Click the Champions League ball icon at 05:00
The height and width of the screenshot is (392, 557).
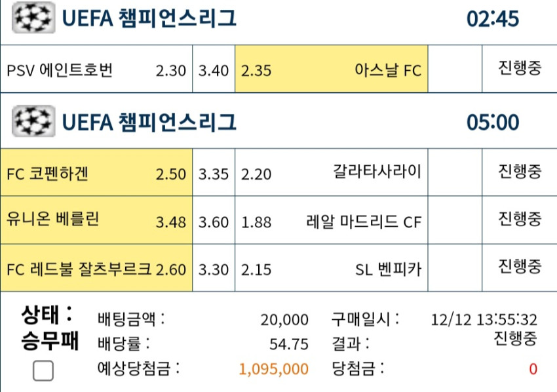point(33,121)
